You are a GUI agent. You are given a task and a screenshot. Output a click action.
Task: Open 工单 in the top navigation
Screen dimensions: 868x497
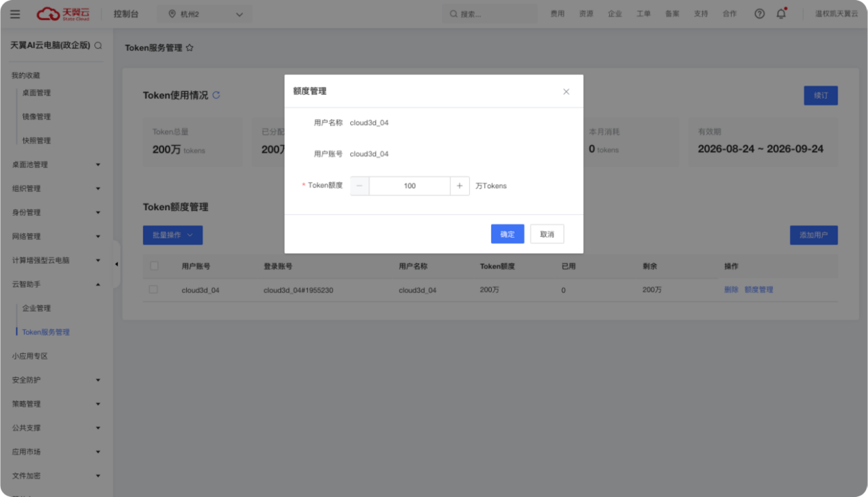point(644,14)
